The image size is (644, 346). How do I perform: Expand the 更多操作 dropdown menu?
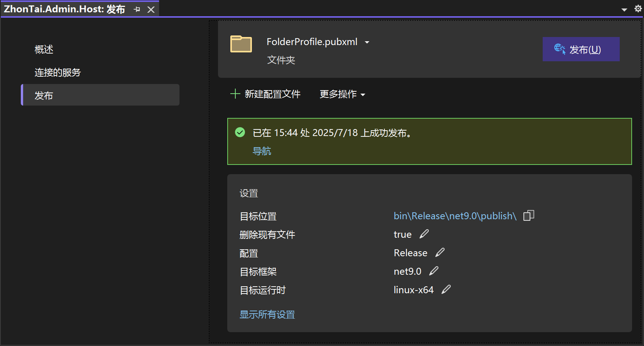pyautogui.click(x=342, y=94)
